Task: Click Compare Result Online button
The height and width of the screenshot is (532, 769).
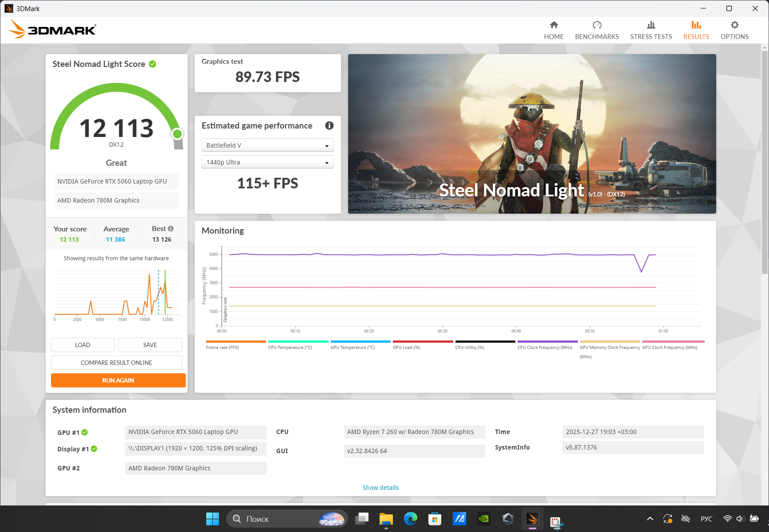Action: pos(116,363)
